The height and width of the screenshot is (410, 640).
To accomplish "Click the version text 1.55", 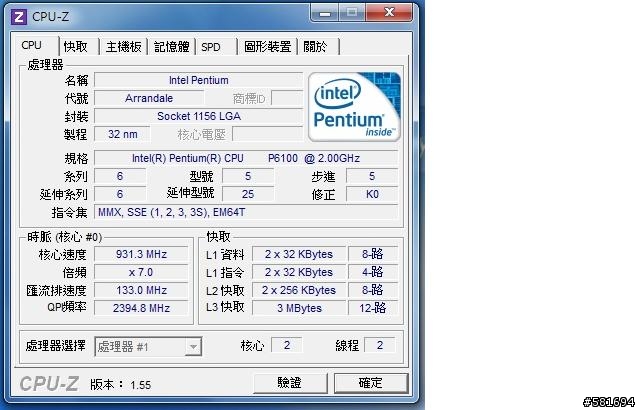I will click(141, 385).
